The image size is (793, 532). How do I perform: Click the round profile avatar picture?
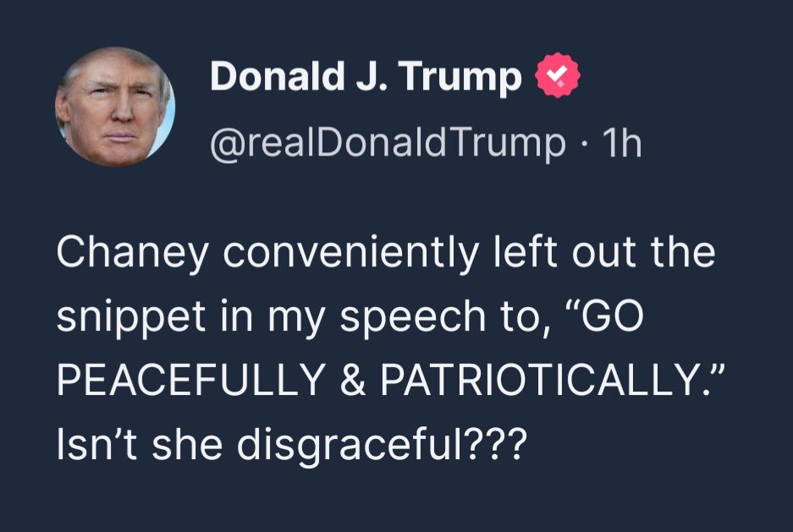(115, 107)
